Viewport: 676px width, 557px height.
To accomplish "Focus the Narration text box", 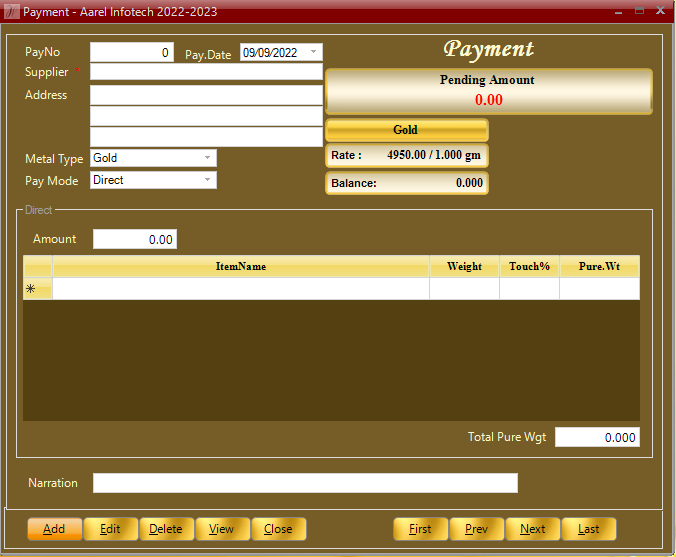I will pyautogui.click(x=305, y=483).
